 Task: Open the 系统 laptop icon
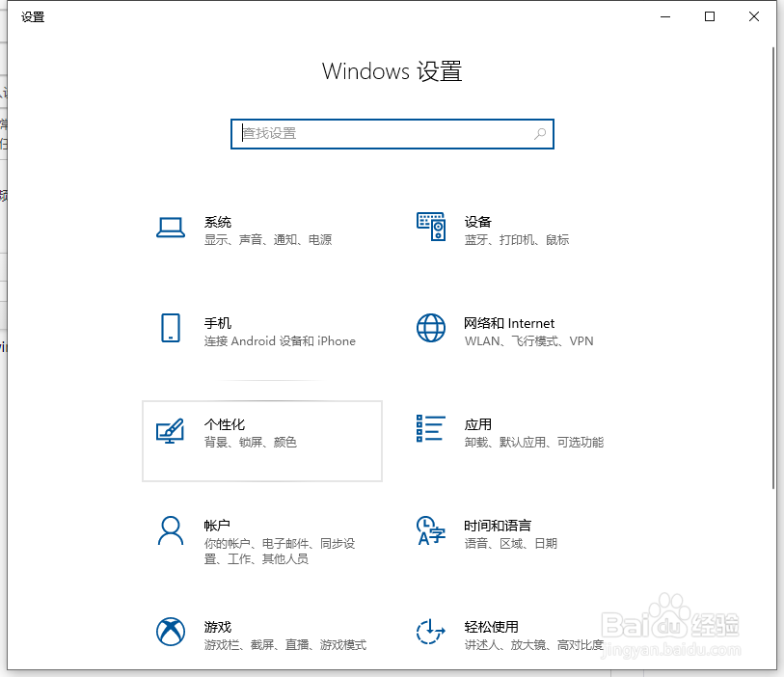point(171,228)
